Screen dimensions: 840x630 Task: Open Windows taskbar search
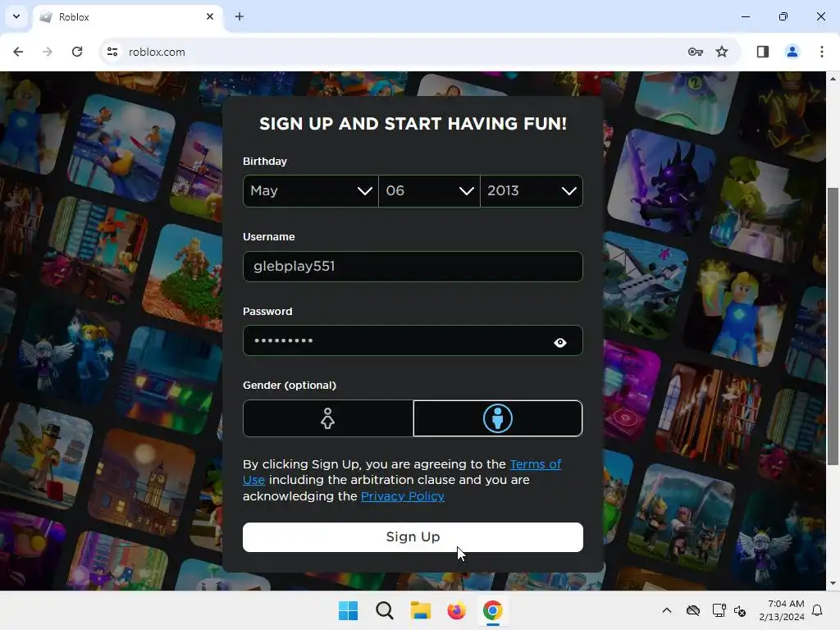[384, 610]
